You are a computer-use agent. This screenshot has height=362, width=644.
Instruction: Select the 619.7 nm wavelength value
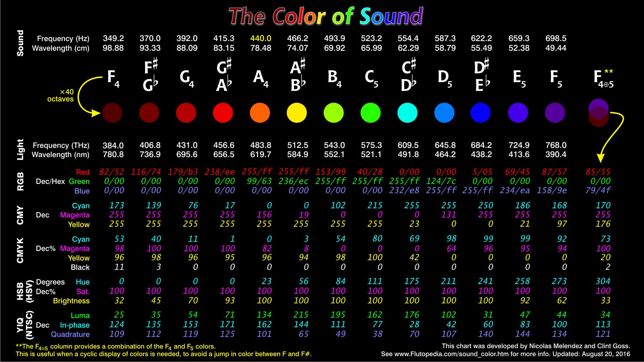coord(261,155)
